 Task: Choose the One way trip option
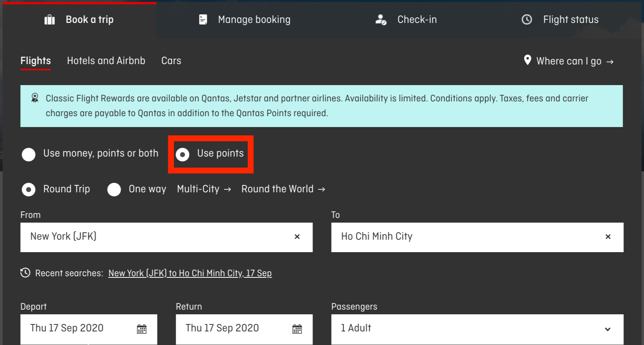(114, 190)
